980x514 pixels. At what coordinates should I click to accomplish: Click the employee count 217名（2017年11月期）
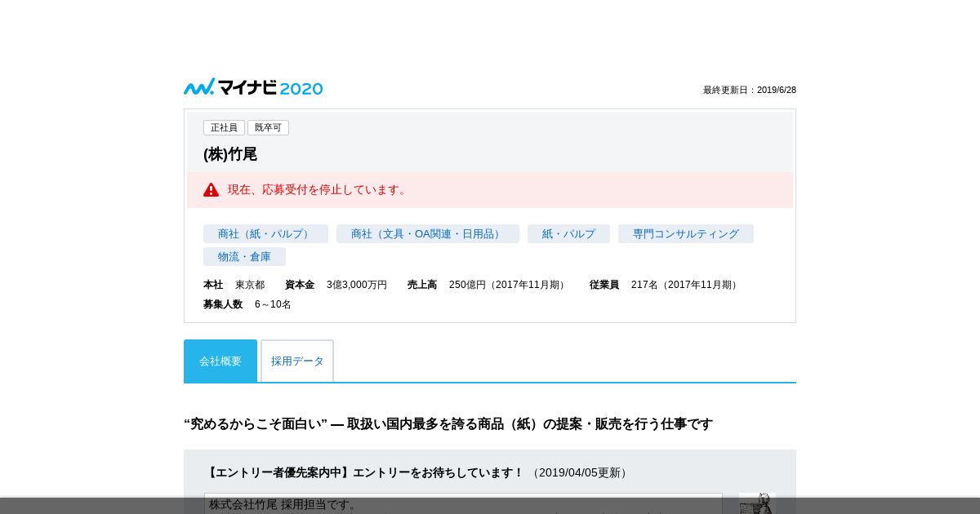click(686, 285)
